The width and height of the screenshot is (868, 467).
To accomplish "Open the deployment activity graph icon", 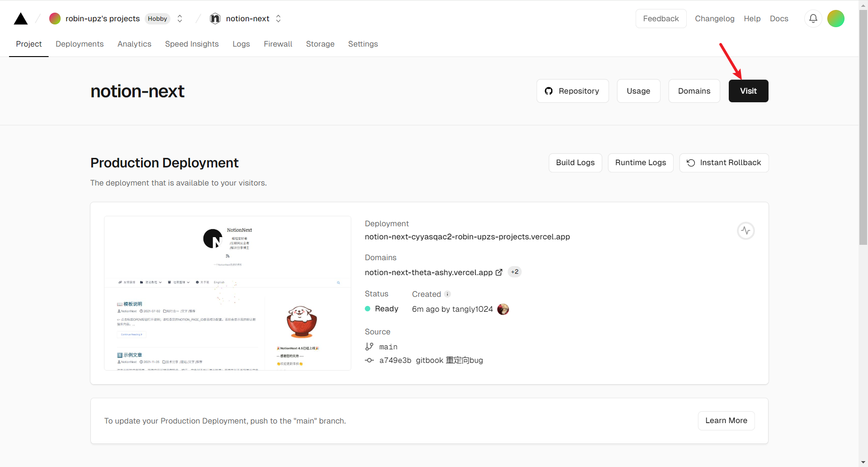I will (746, 230).
